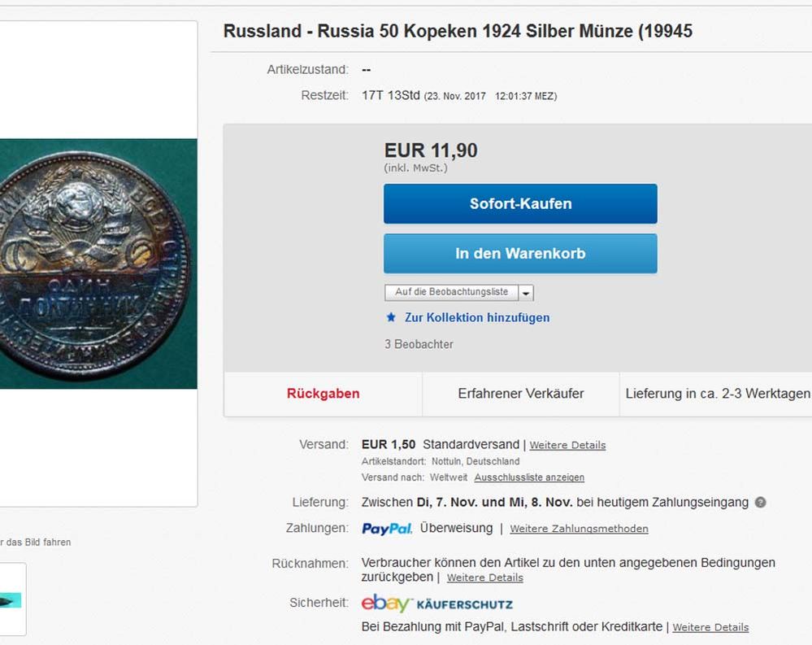Open Weitere Zahlungsmethoden link
Image resolution: width=812 pixels, height=645 pixels.
(x=579, y=529)
